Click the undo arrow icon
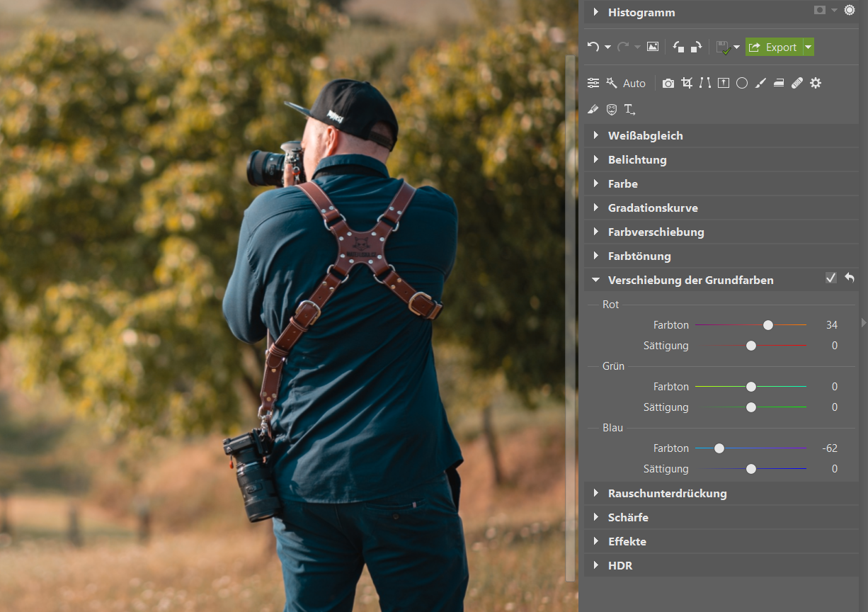868x612 pixels. click(x=593, y=47)
